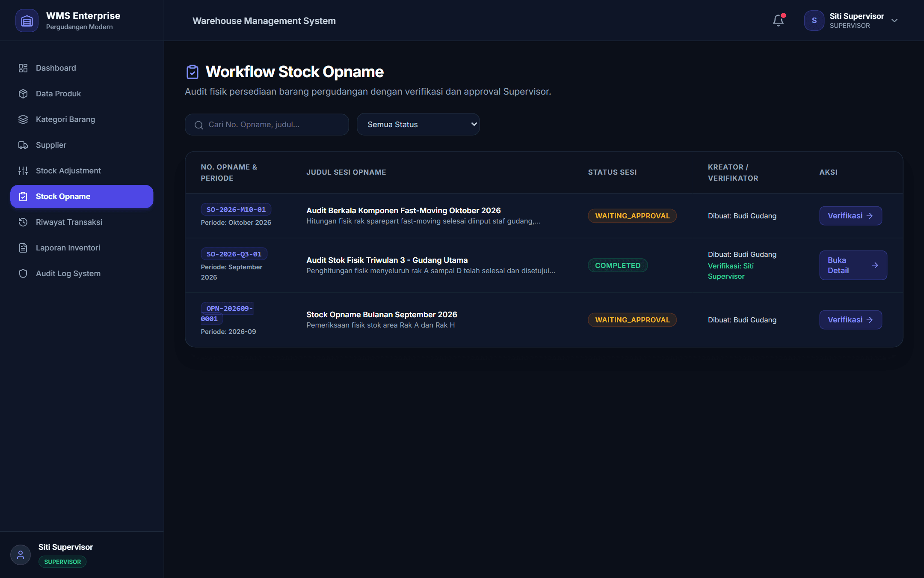Open the Riwayat Transaksi menu
This screenshot has width=924, height=578.
pyautogui.click(x=82, y=222)
